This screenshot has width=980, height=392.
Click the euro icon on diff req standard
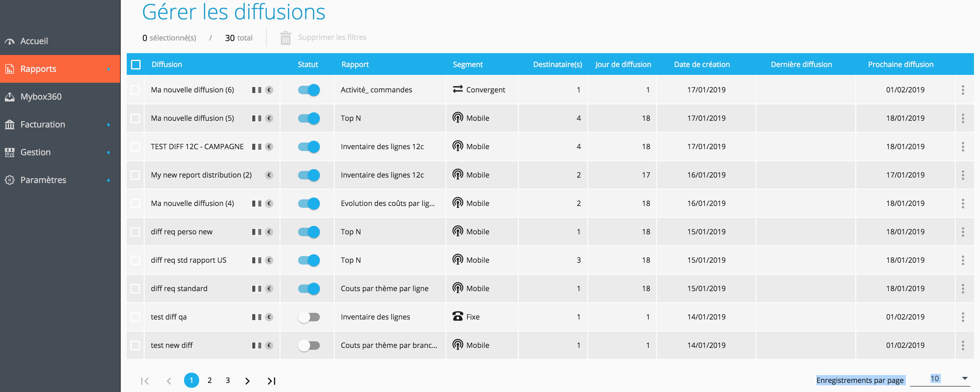(x=269, y=289)
